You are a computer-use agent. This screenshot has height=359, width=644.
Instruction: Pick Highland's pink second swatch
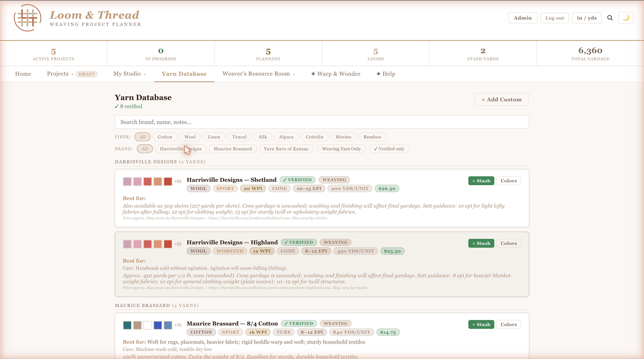[x=137, y=244]
